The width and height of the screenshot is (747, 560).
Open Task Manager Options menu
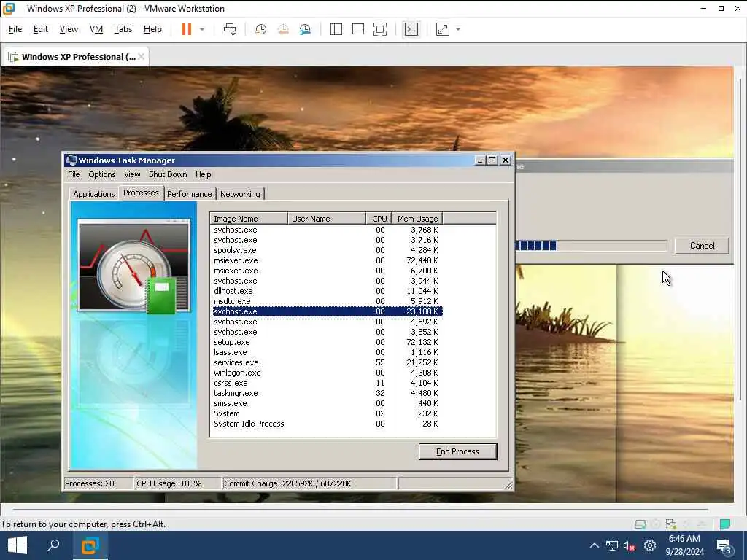coord(102,174)
